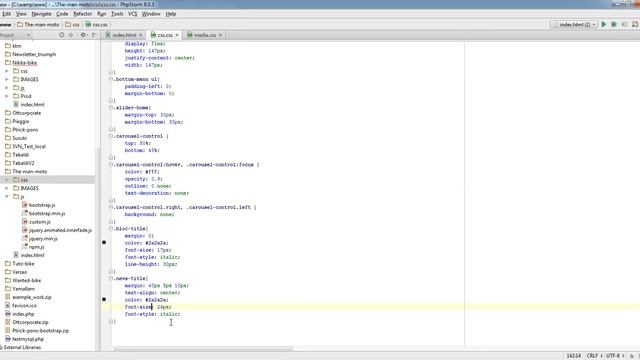Open the Tools menu
The width and height of the screenshot is (640, 360).
[117, 14]
